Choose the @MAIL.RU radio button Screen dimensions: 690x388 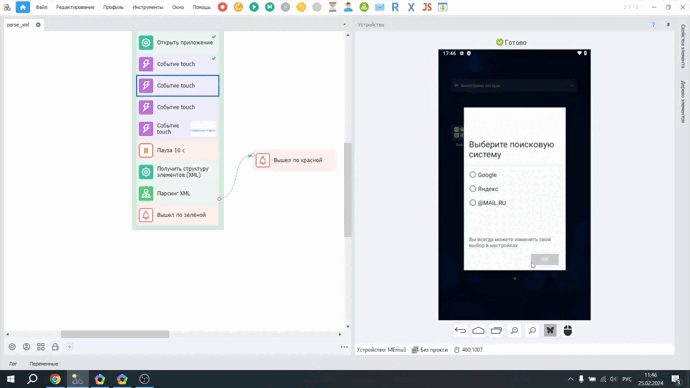coord(473,203)
